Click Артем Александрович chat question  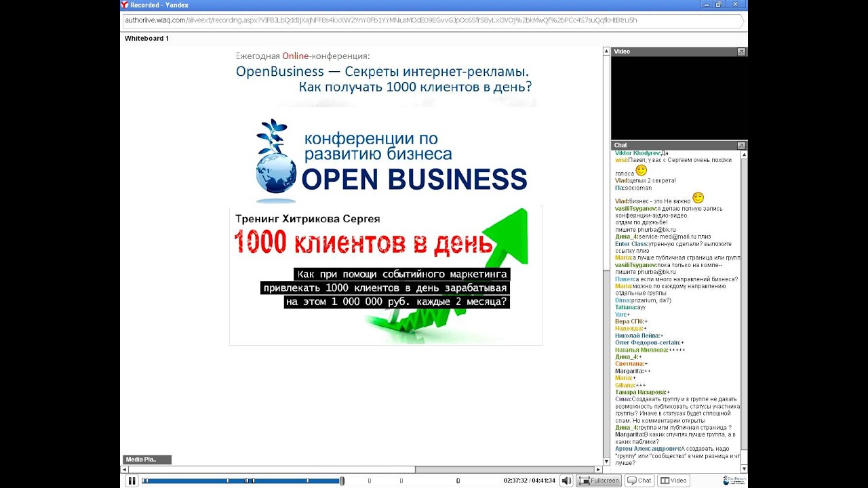coord(677,455)
